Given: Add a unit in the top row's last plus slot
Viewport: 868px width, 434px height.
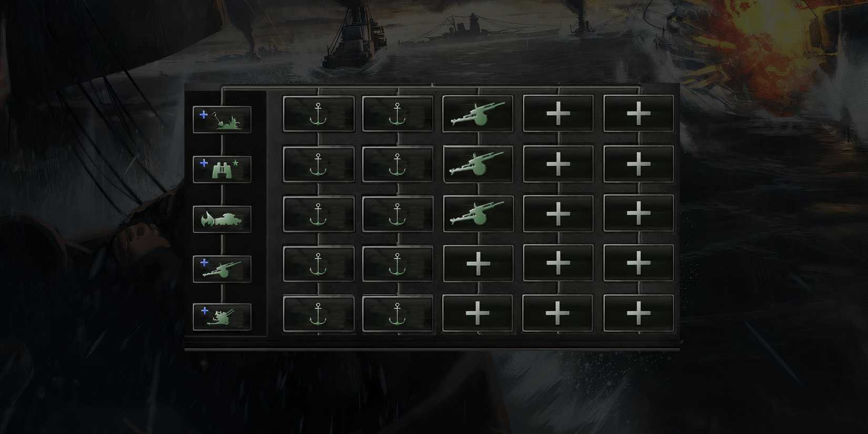Looking at the screenshot, I should (638, 114).
